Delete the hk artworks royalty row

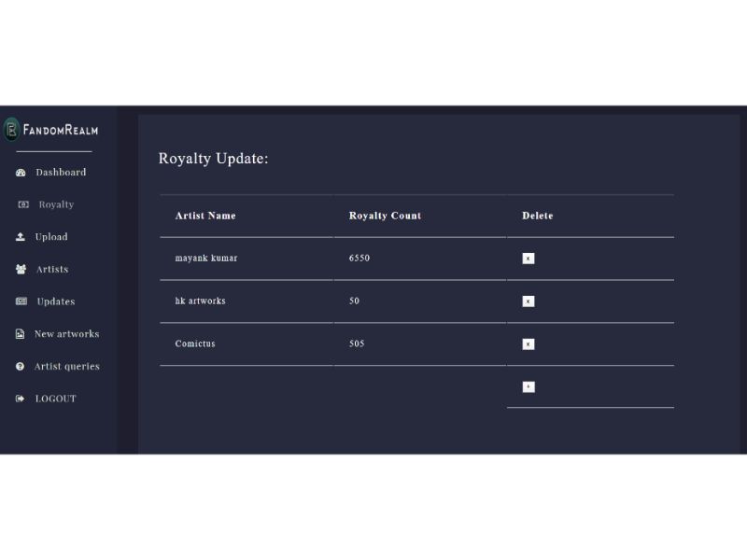click(529, 301)
